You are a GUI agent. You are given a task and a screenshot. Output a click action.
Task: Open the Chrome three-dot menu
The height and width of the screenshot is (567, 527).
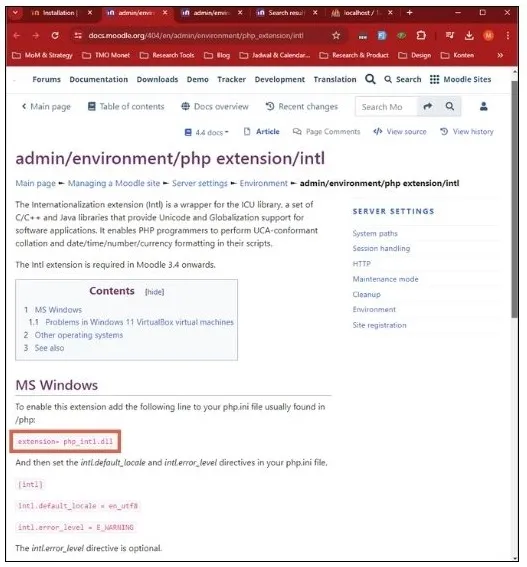click(508, 35)
